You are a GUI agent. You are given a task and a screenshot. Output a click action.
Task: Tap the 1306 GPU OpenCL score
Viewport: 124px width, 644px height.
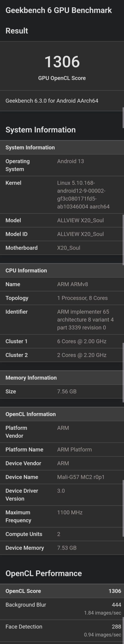click(62, 62)
